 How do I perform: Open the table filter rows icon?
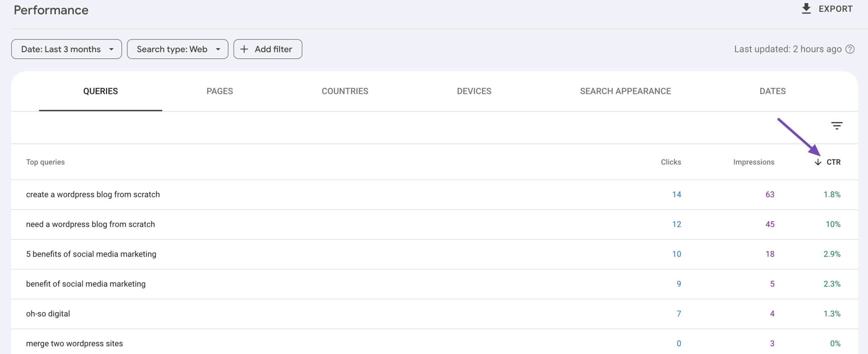[x=836, y=126]
